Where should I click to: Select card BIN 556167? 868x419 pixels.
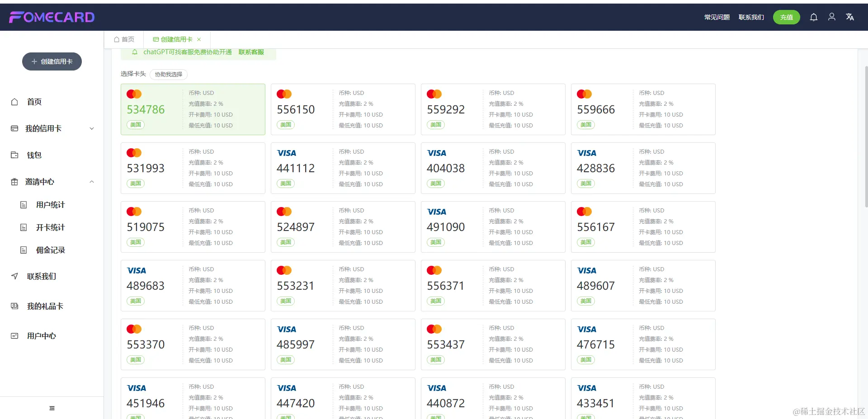coord(643,227)
